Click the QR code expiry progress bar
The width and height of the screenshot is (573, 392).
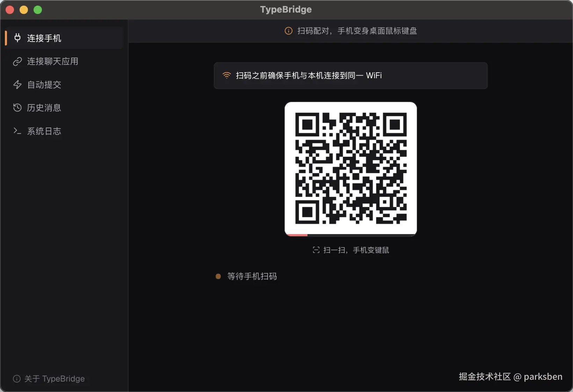tap(351, 235)
